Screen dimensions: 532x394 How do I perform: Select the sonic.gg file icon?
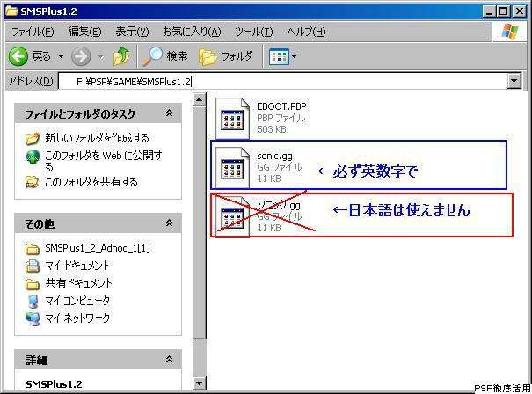coord(232,167)
